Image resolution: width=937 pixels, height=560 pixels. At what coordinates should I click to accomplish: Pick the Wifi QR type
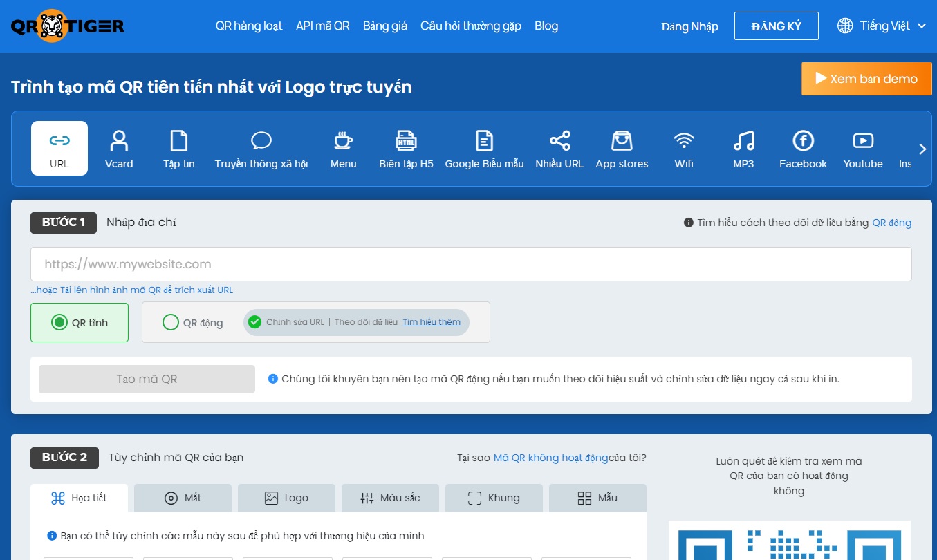[x=684, y=149]
